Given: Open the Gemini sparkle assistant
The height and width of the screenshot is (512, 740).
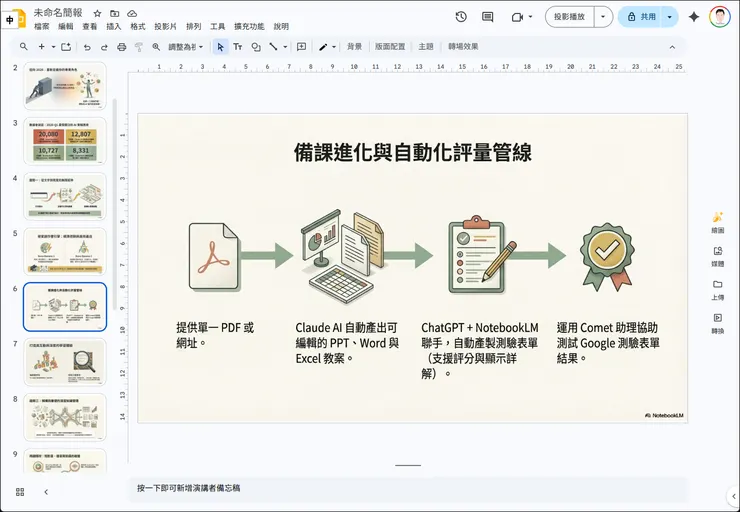Looking at the screenshot, I should click(694, 17).
